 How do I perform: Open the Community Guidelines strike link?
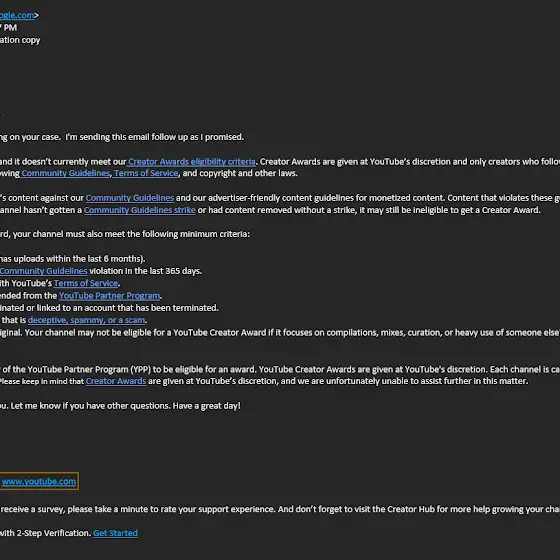pyautogui.click(x=140, y=210)
